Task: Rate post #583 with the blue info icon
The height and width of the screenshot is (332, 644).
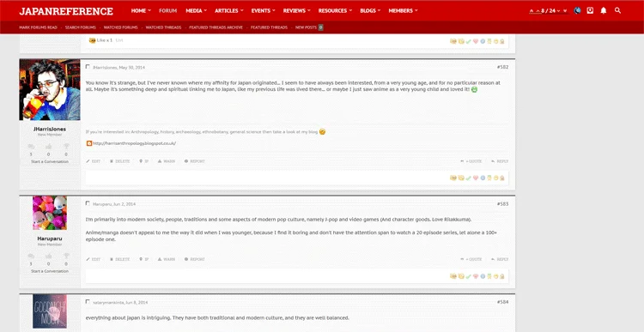Action: coord(483,276)
